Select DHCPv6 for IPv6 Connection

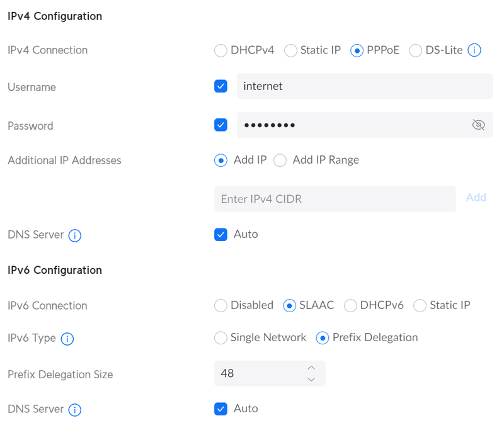(x=350, y=305)
